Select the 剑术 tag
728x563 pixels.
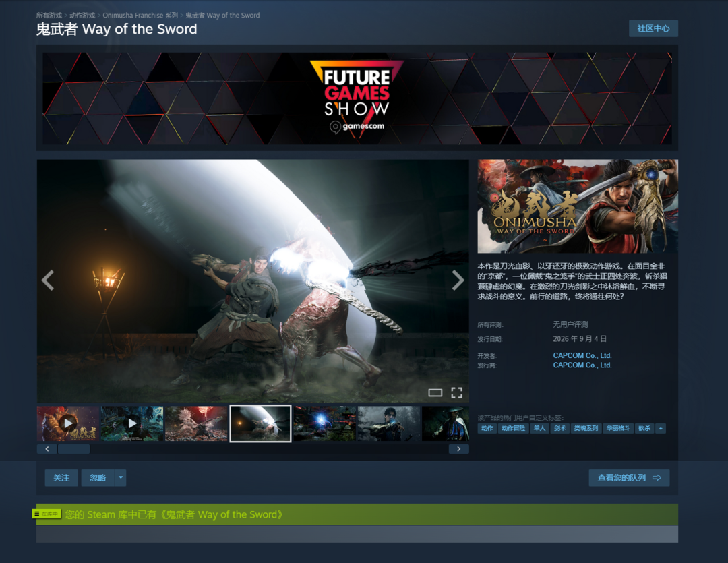point(560,428)
